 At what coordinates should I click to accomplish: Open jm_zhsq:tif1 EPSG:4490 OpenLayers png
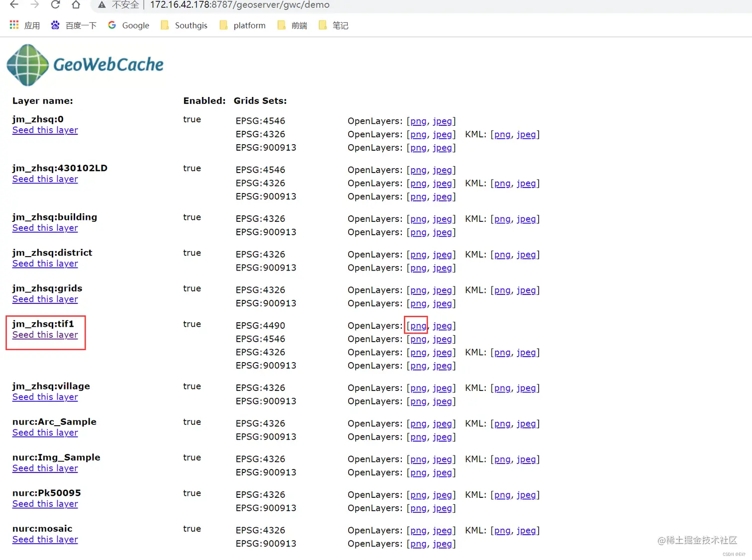point(418,326)
